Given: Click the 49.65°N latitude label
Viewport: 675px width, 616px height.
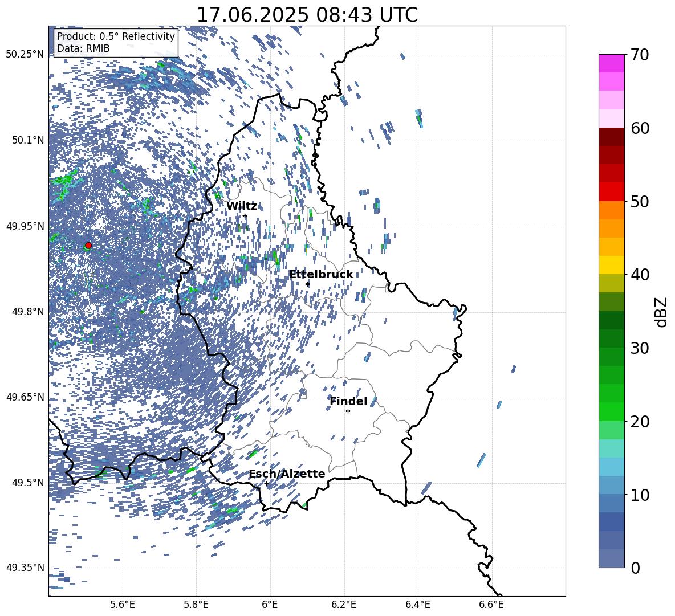Looking at the screenshot, I should point(25,397).
